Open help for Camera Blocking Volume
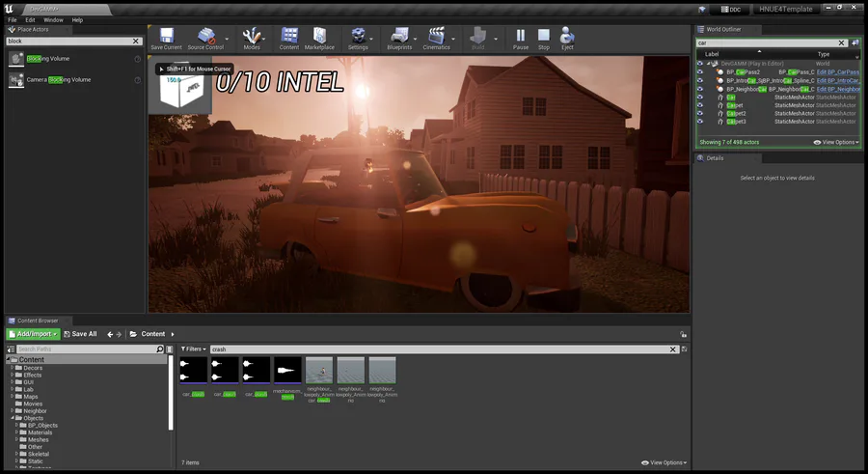 click(x=137, y=80)
